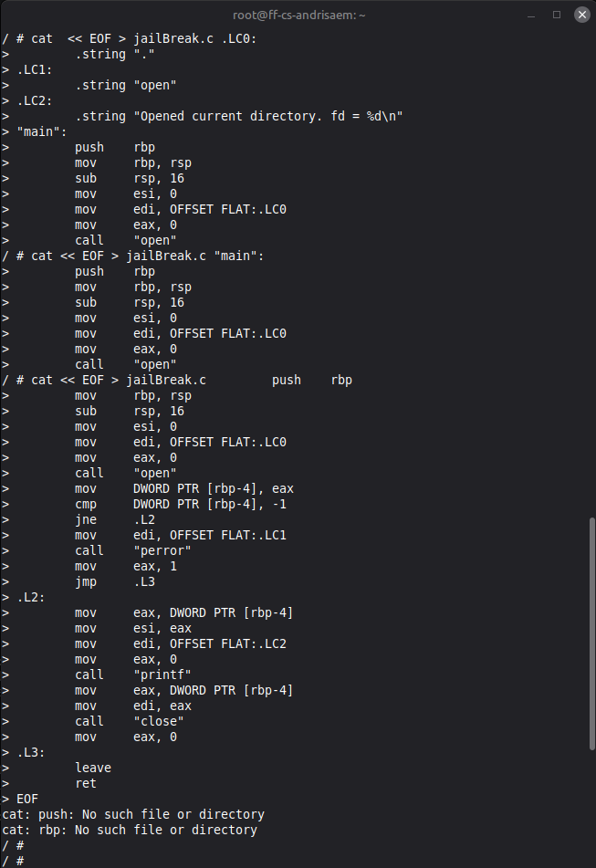
Task: Click the 'cat: rbp: No such file' error line
Action: (x=130, y=830)
